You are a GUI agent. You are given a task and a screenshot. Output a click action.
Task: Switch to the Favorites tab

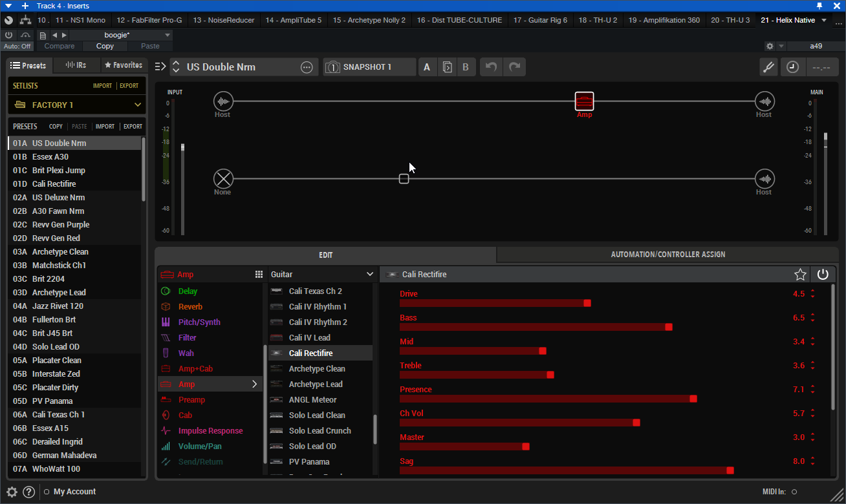[124, 65]
